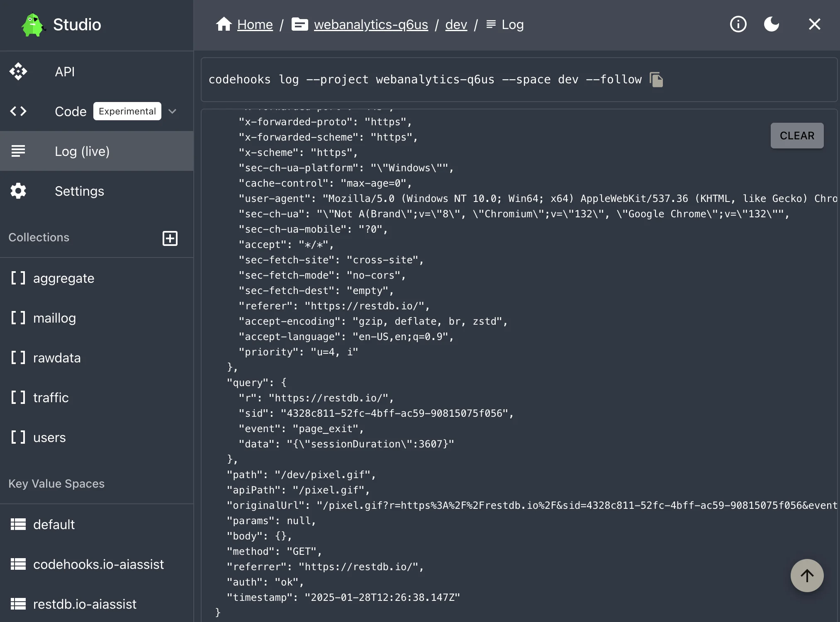Click the Code brackets icon
This screenshot has height=622, width=840.
[x=18, y=111]
